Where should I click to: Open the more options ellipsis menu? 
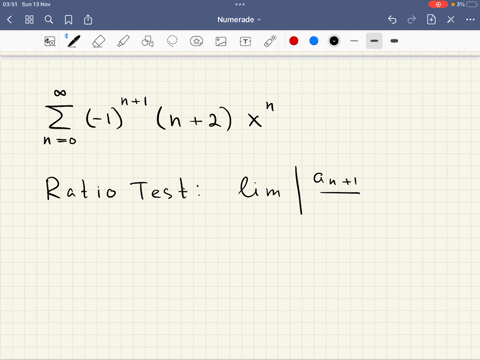[x=470, y=20]
